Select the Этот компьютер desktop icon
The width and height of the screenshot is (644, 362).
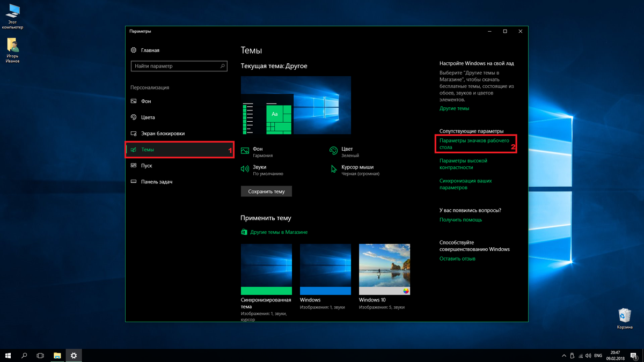point(13,17)
